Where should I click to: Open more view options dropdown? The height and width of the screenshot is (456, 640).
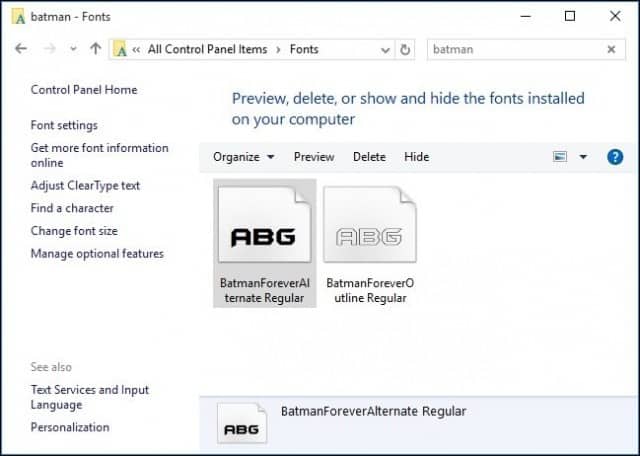click(583, 157)
